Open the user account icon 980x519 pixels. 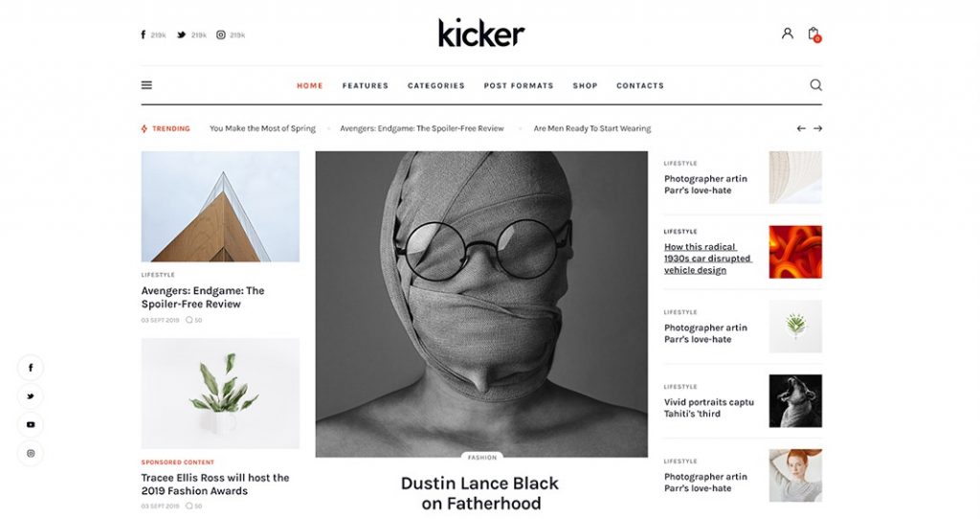click(x=788, y=34)
